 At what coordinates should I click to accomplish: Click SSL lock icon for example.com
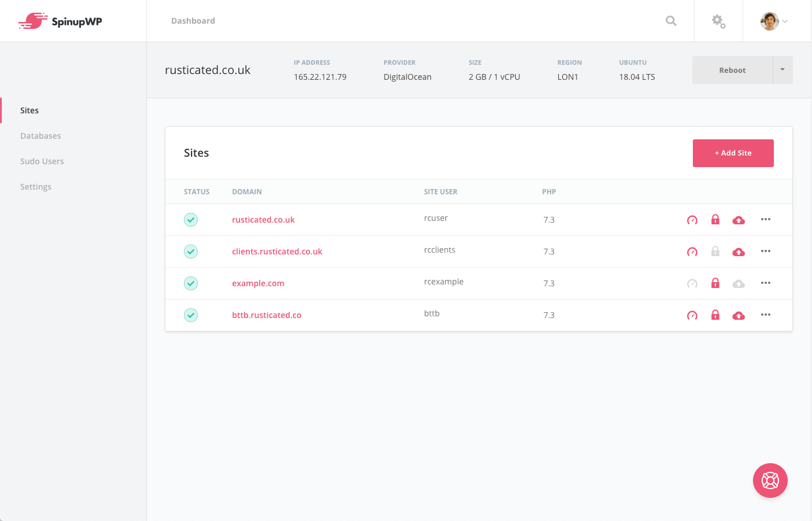(715, 283)
